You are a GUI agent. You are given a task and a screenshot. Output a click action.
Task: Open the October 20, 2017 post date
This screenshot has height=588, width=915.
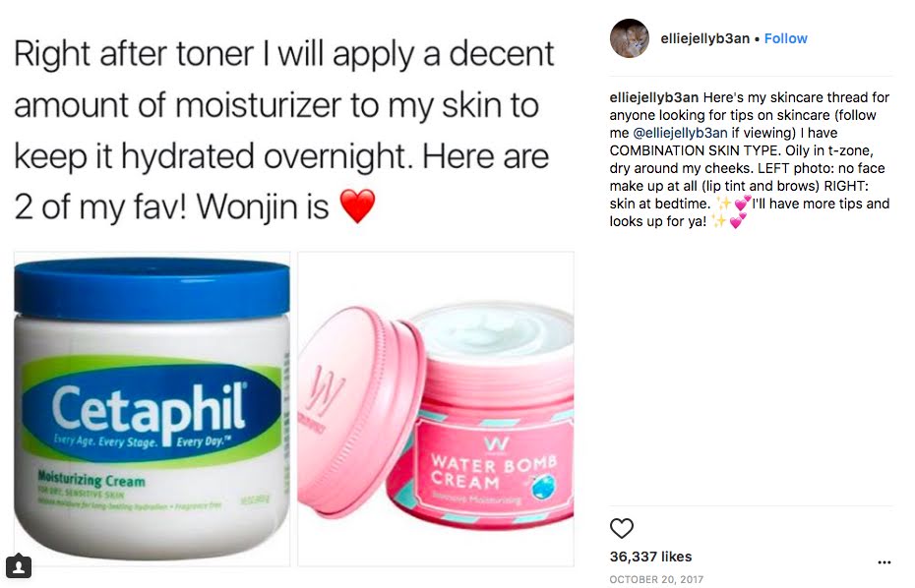(656, 579)
